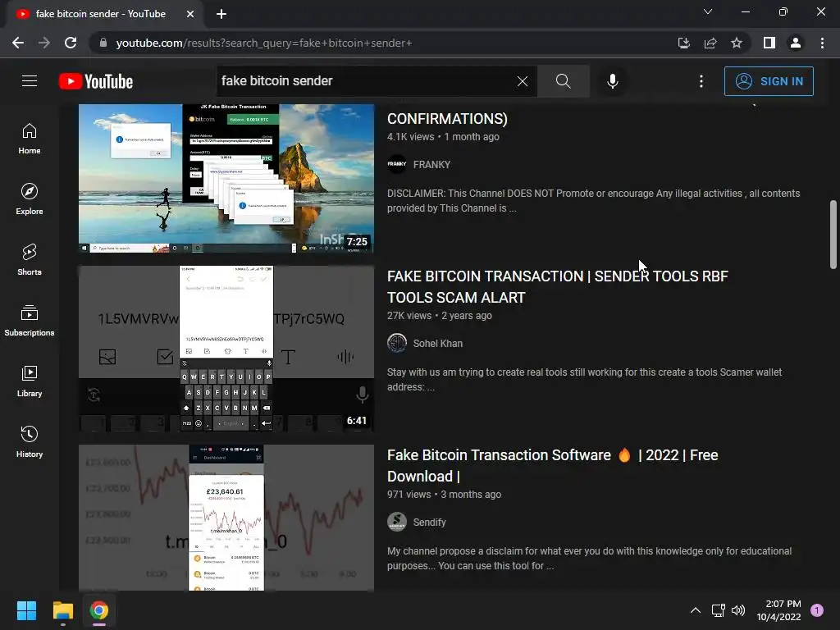Click the magnifier search button
The width and height of the screenshot is (840, 630).
[563, 81]
